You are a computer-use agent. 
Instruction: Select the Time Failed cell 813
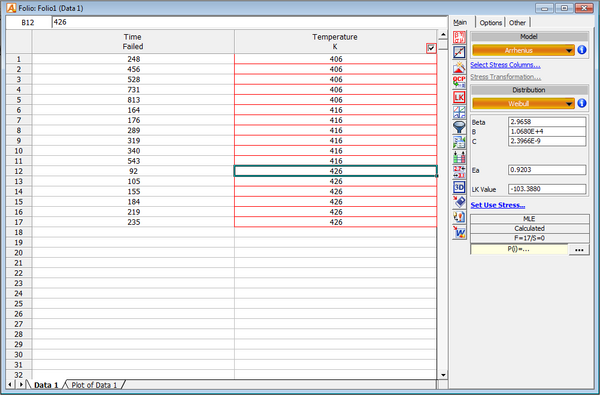pos(133,100)
